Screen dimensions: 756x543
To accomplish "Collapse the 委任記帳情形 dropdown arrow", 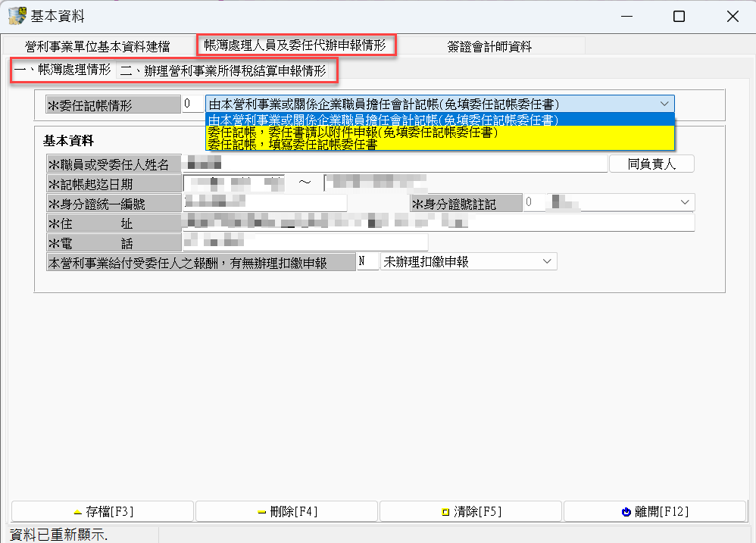I will point(664,104).
